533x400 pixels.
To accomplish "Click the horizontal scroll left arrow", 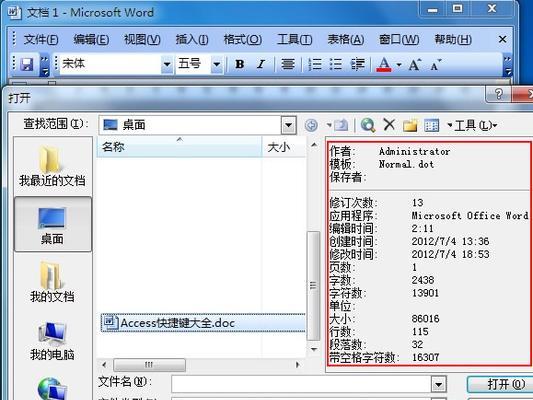I will tap(104, 365).
